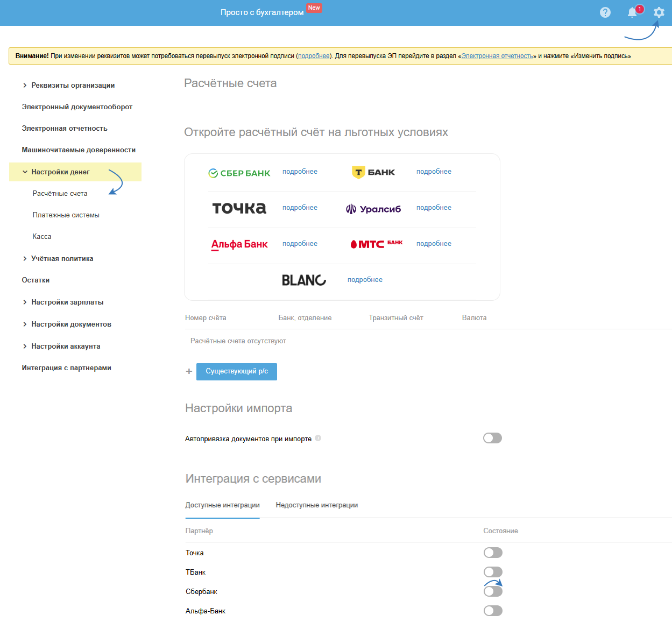672x622 pixels.
Task: Click the BLANC bank logo
Action: pos(304,280)
